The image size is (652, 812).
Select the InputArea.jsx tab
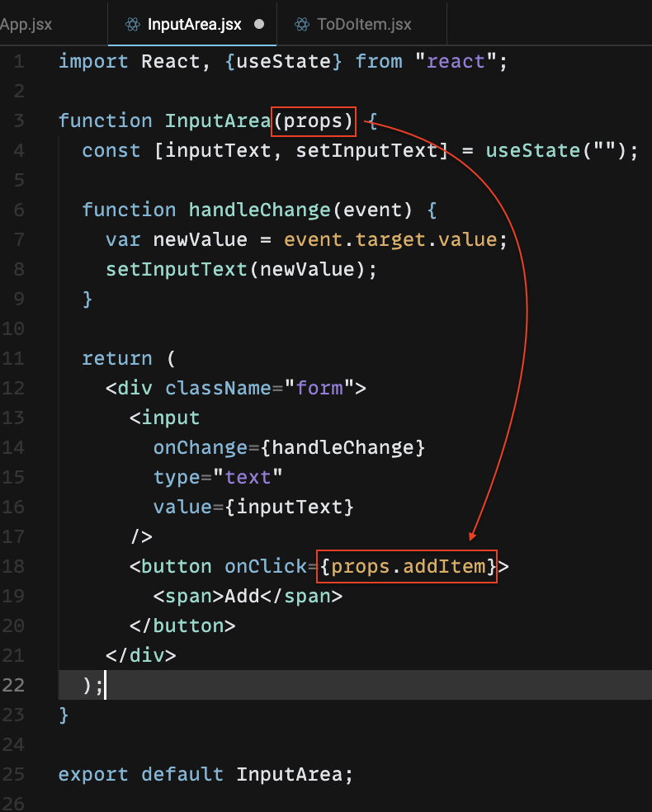192,24
